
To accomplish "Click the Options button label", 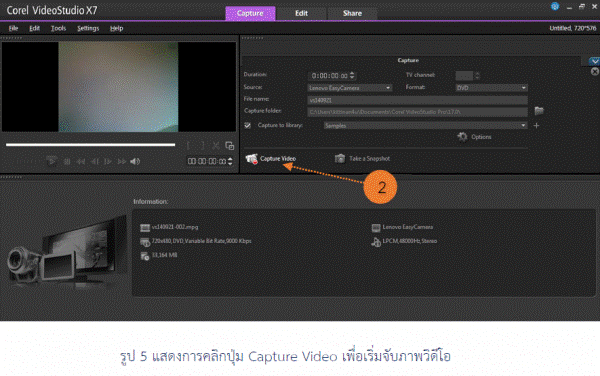I will pyautogui.click(x=481, y=137).
